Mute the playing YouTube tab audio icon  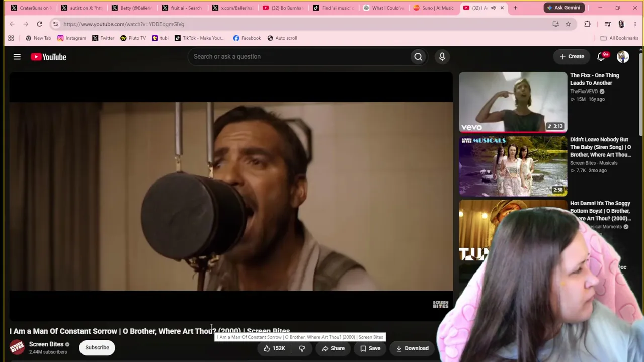point(493,8)
